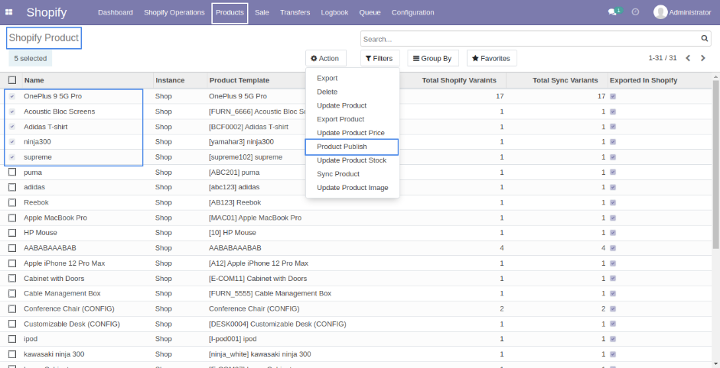
Task: Open the Products top menu
Action: (x=230, y=12)
